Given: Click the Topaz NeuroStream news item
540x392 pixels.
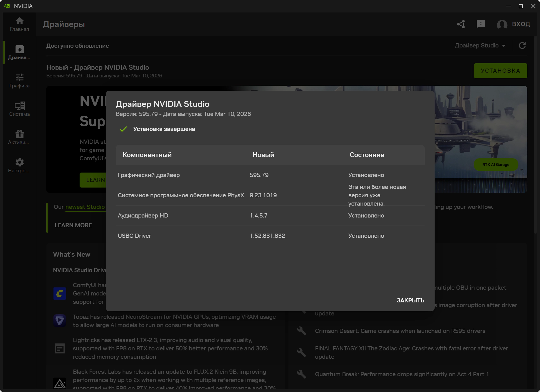Looking at the screenshot, I should (174, 321).
